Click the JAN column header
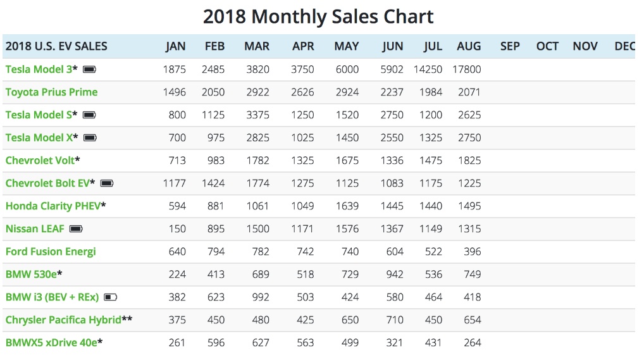Viewport: 644px width, 360px height. pyautogui.click(x=175, y=46)
